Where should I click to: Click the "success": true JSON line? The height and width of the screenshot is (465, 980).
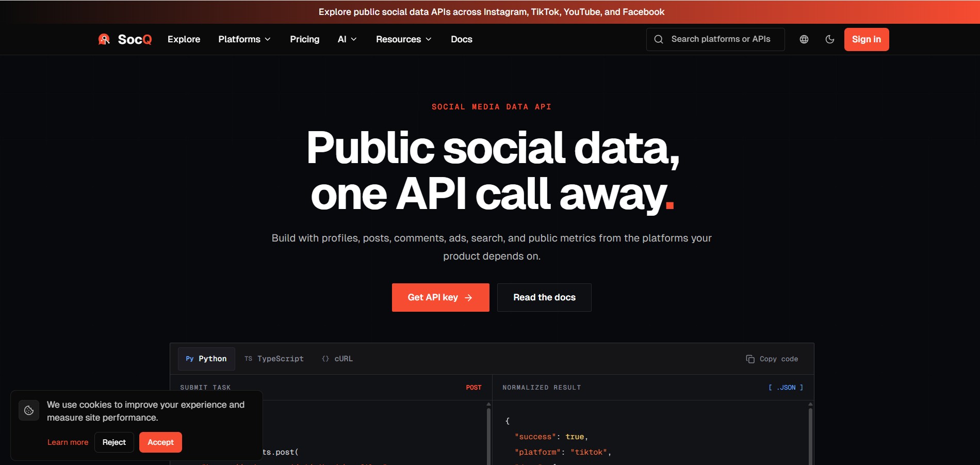tap(551, 437)
